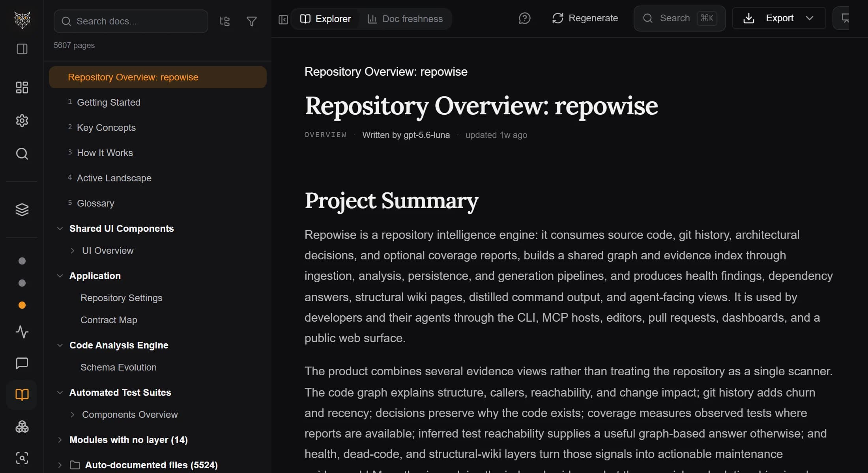Select Repository Overview: repowise in tree
This screenshot has height=473, width=868.
[158, 77]
